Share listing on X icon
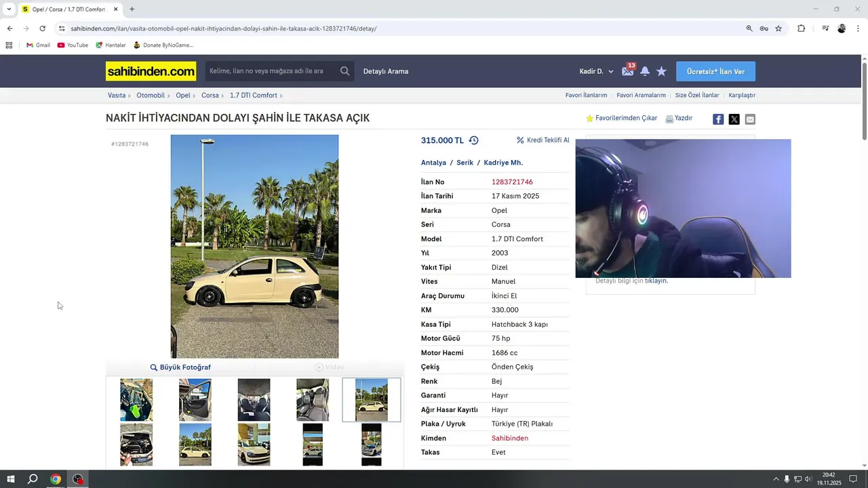868x488 pixels. tap(734, 119)
